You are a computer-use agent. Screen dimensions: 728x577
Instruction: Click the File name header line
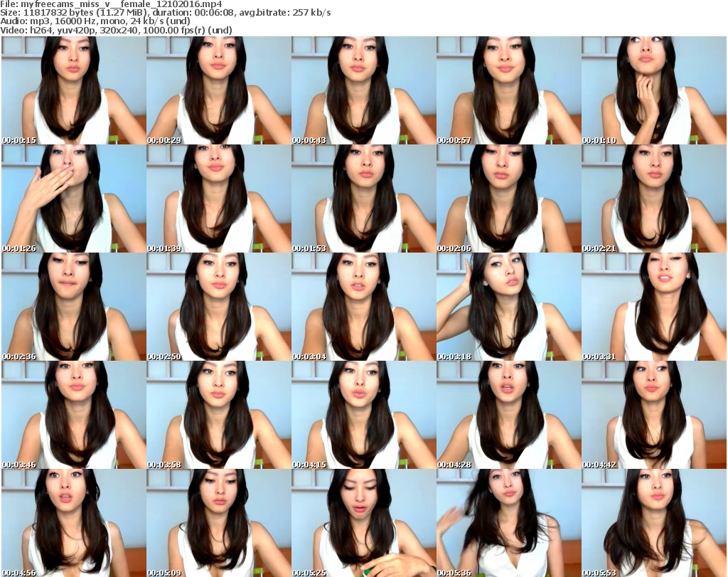(112, 4)
